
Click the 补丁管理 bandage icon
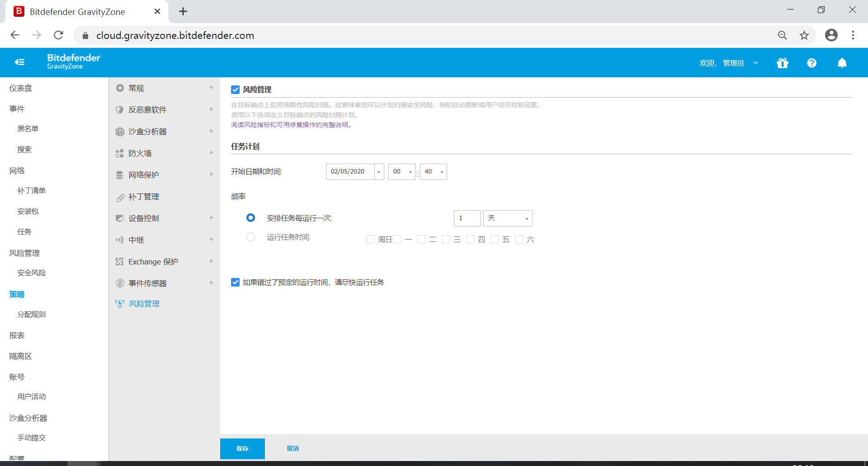point(120,197)
